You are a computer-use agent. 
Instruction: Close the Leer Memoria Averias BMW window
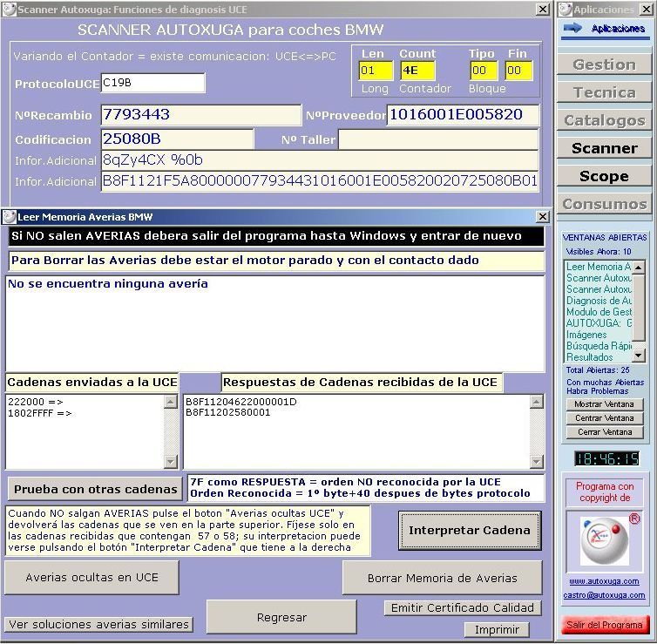click(x=543, y=217)
